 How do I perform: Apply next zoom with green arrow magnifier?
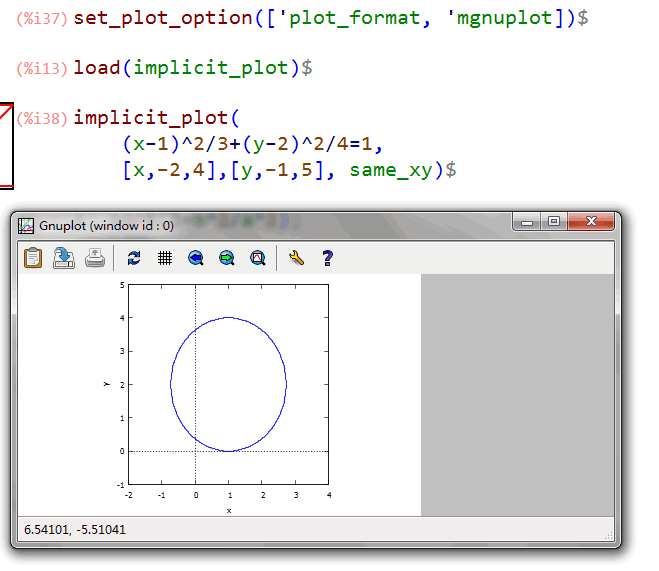[227, 258]
